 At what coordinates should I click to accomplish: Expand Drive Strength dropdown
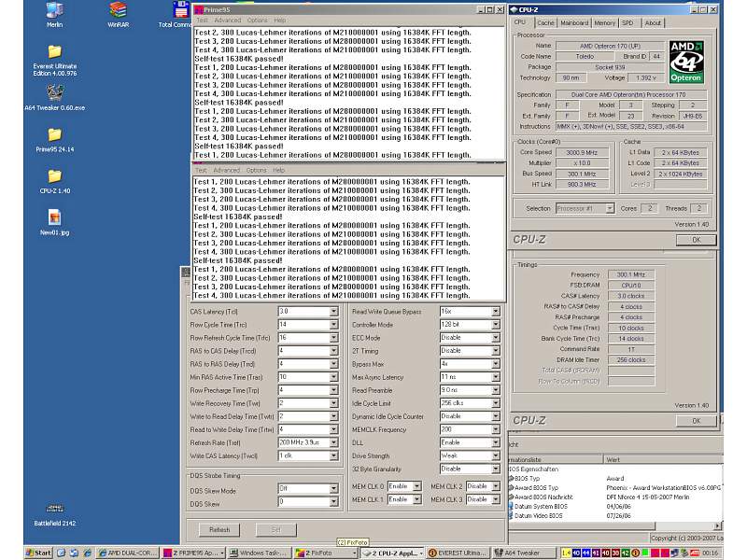pyautogui.click(x=496, y=455)
